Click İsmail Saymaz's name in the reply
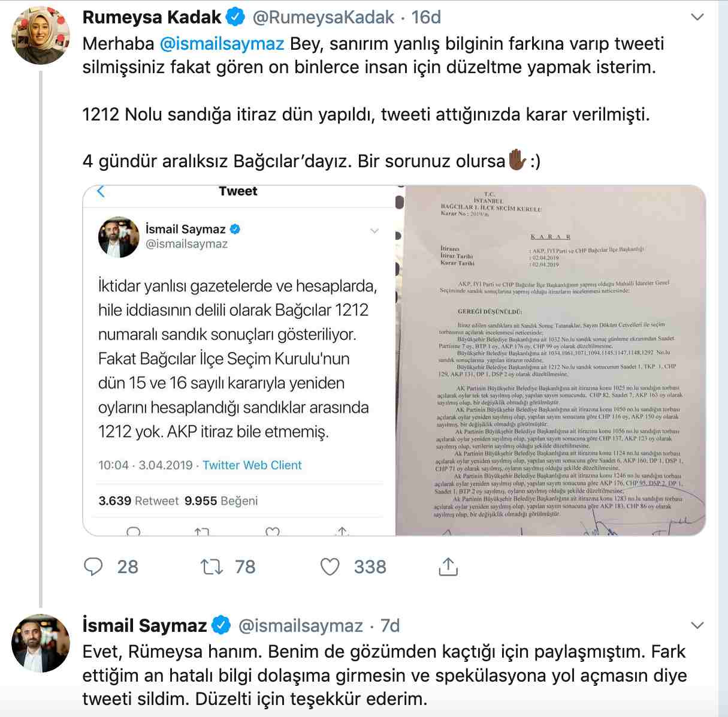This screenshot has width=728, height=717. coord(144,625)
